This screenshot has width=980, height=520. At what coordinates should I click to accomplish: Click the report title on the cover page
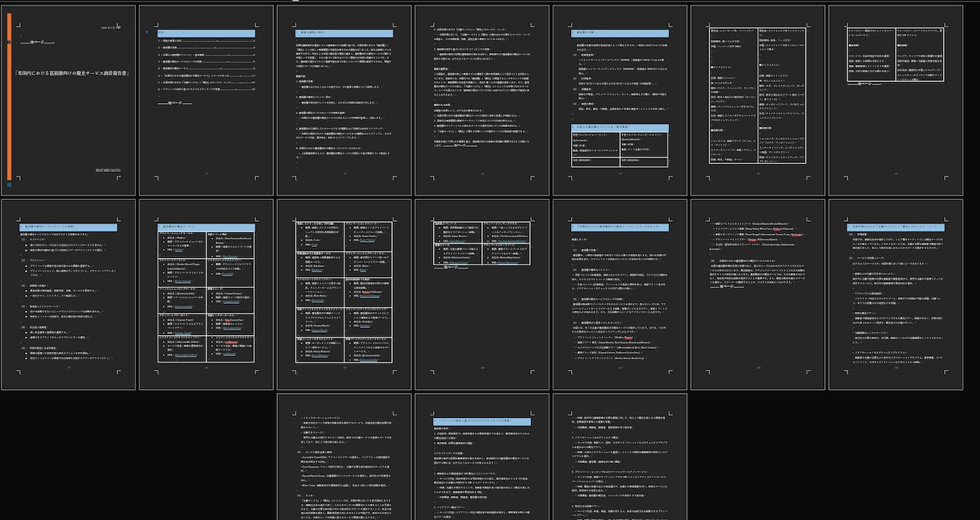[x=72, y=72]
